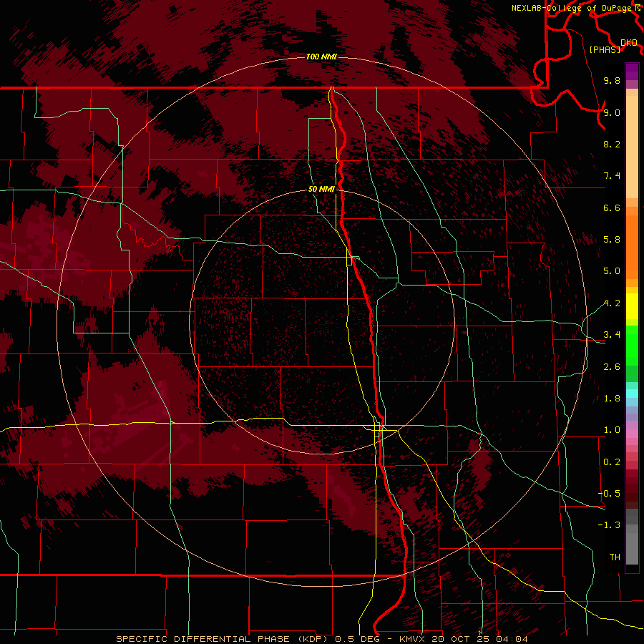
Task: Pick the pale peach color bar segment
Action: tap(632, 147)
